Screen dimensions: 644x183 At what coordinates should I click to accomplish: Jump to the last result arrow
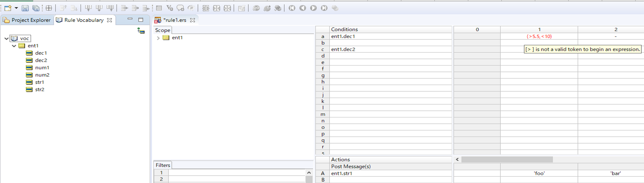tap(324, 8)
